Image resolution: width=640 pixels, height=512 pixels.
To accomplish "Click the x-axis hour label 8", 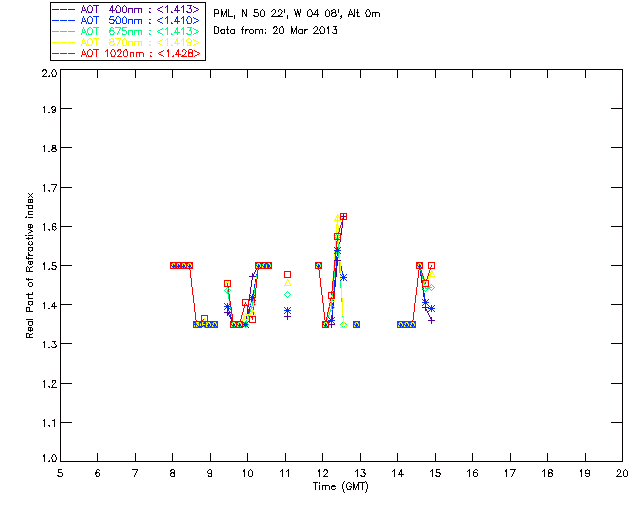I will pyautogui.click(x=173, y=473).
